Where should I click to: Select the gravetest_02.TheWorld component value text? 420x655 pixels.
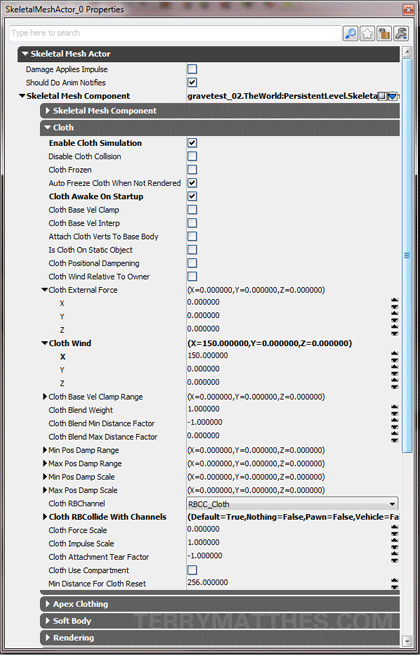282,96
